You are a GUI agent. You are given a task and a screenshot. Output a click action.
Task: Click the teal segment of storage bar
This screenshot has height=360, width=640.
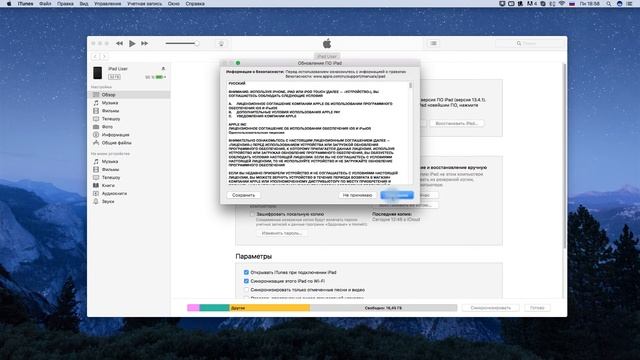click(x=214, y=308)
